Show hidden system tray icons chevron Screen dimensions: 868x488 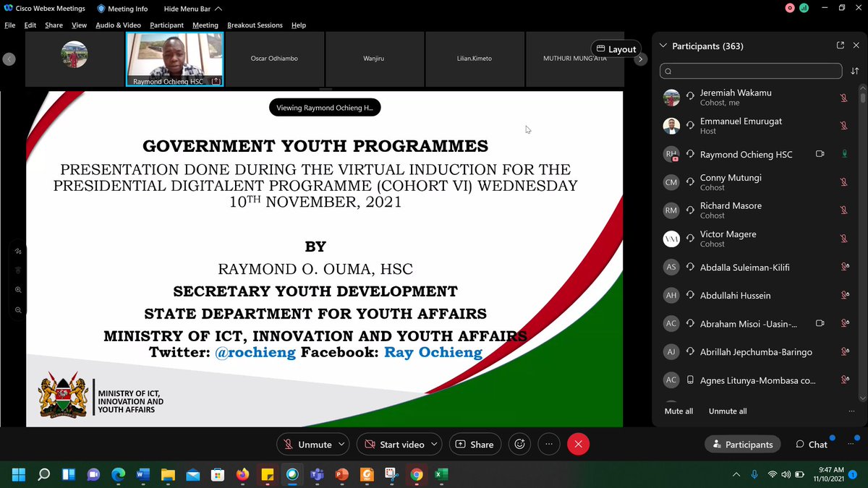(x=736, y=474)
